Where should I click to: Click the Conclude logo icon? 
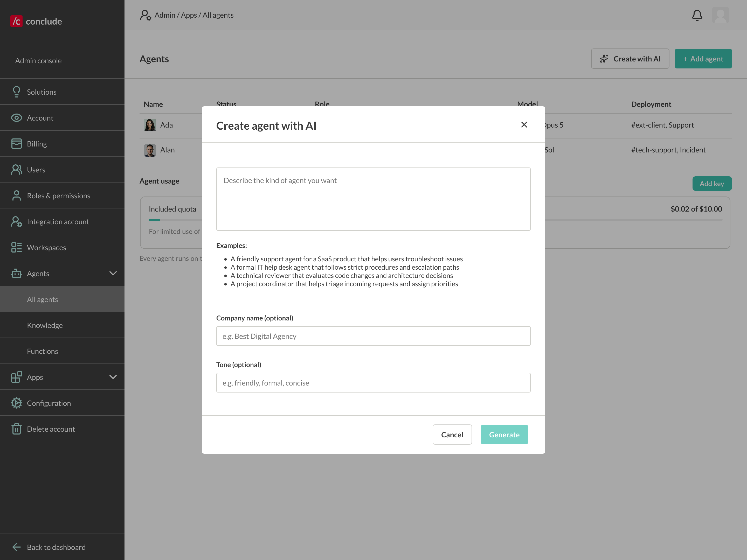[16, 21]
